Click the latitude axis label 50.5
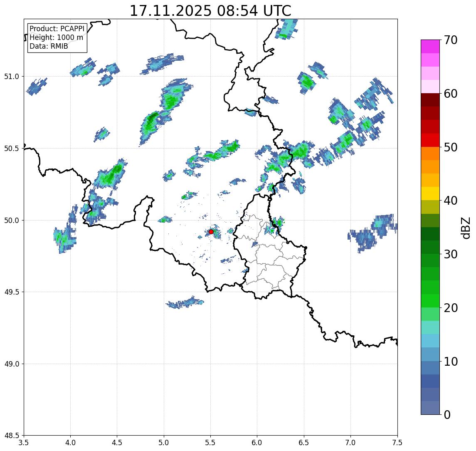The width and height of the screenshot is (476, 451). tap(12, 149)
